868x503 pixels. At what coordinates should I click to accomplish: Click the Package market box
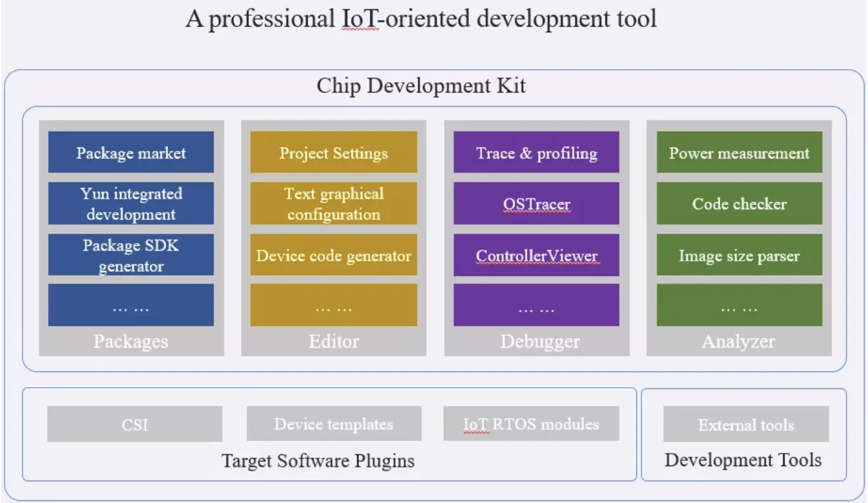(x=131, y=153)
